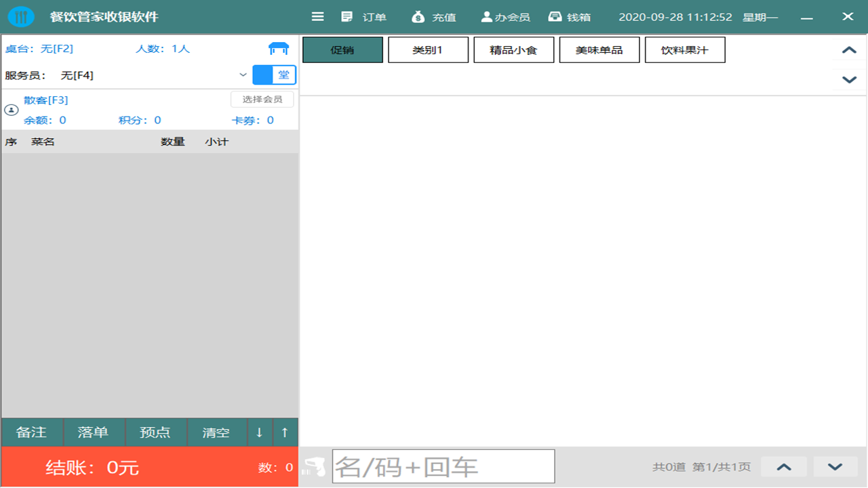Move item up with ↑ button
This screenshot has width=868, height=488.
(x=285, y=432)
